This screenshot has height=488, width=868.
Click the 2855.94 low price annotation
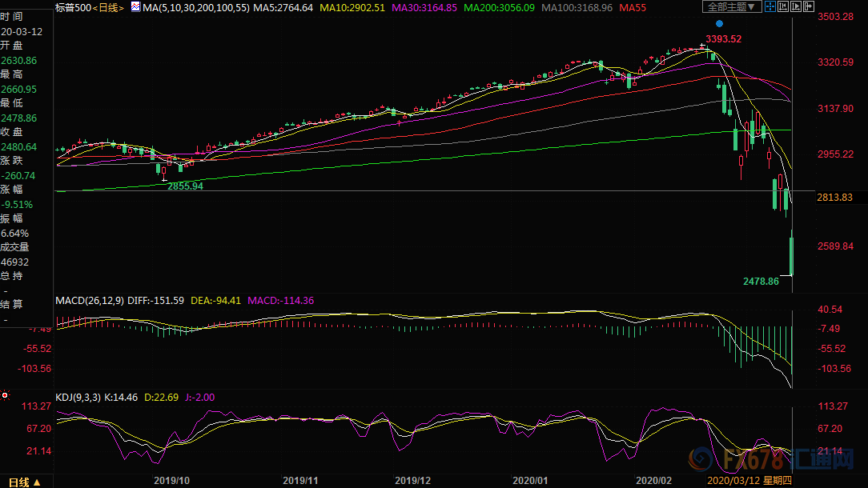(x=185, y=186)
